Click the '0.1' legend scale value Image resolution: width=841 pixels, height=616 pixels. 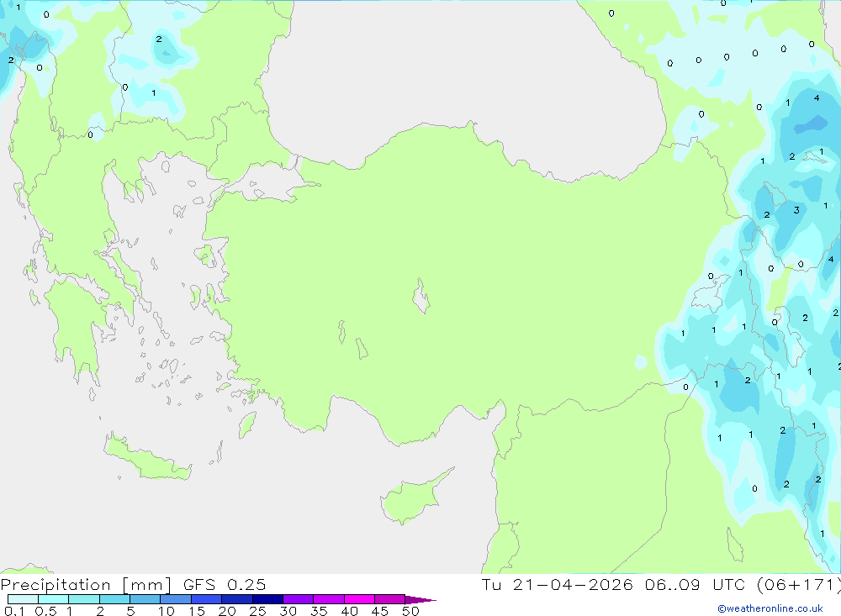click(14, 611)
